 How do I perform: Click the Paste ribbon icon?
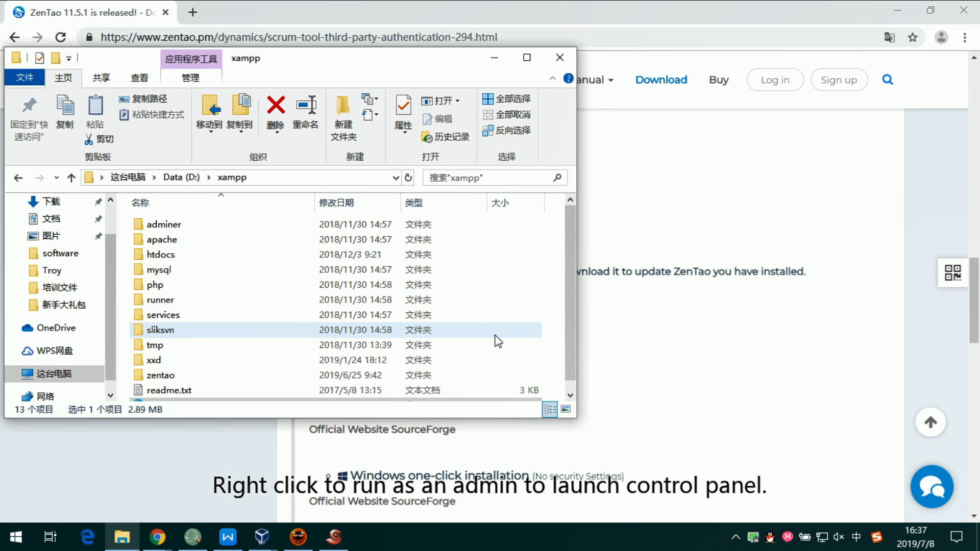[x=95, y=111]
